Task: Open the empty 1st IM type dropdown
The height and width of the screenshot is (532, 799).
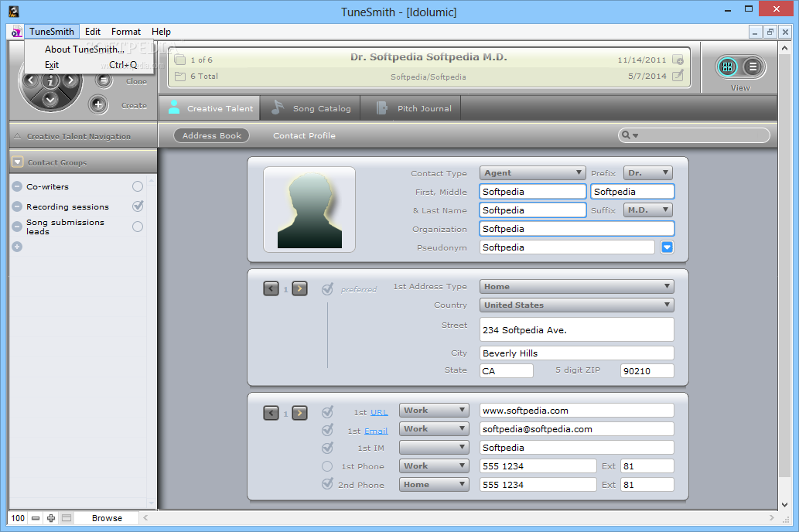Action: click(x=434, y=448)
